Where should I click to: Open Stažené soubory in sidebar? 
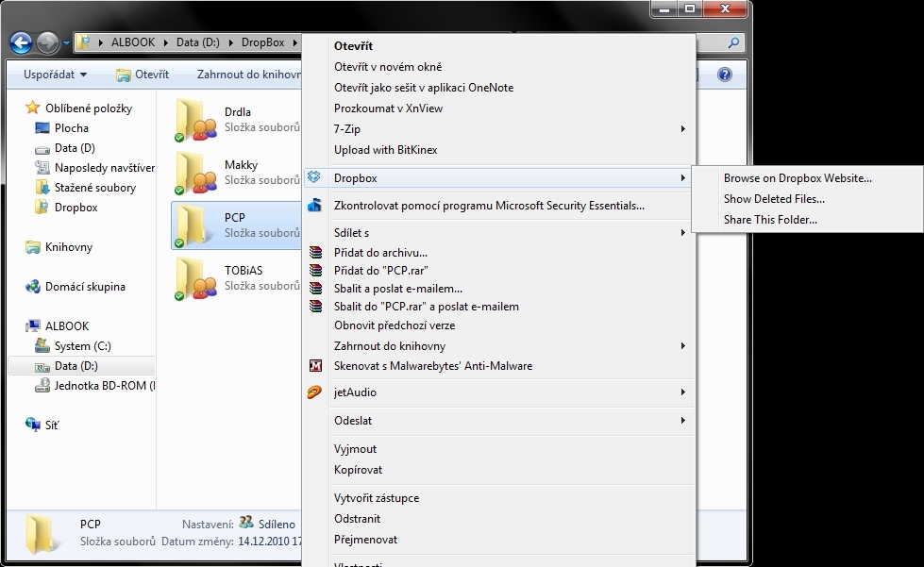tap(86, 187)
